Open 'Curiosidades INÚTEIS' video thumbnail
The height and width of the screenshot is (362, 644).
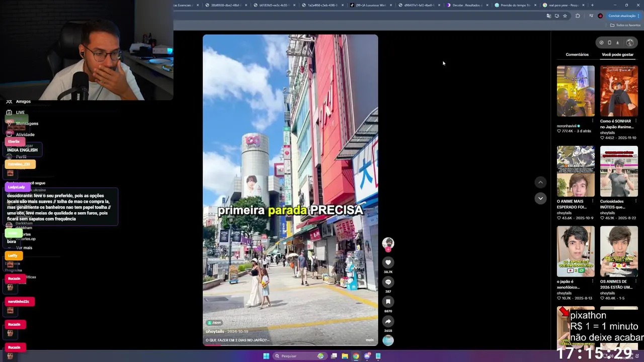click(x=619, y=171)
